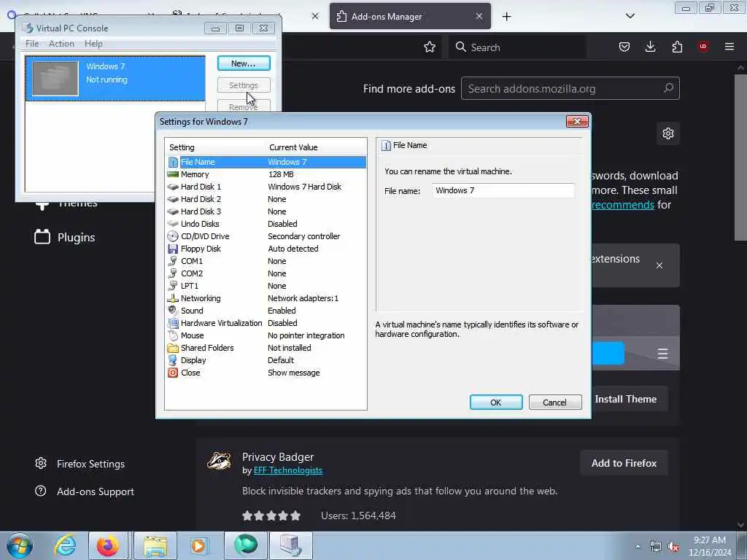This screenshot has width=747, height=560.
Task: Open a new Firefox tab
Action: point(506,17)
